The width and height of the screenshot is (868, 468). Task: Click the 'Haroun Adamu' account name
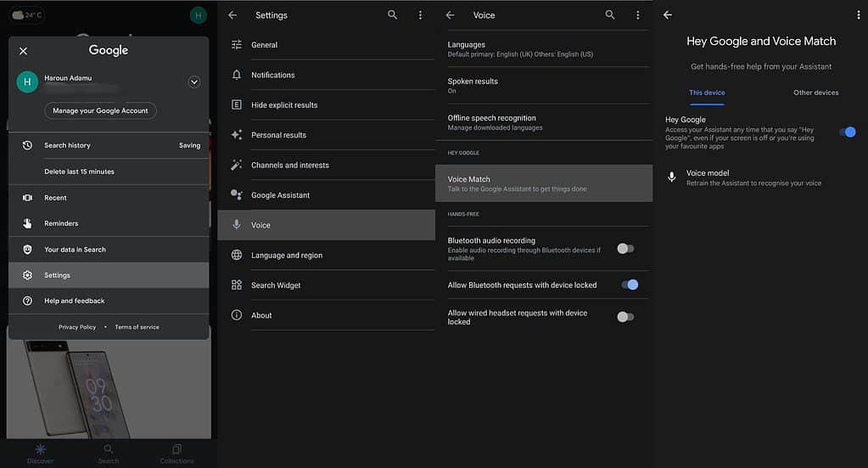click(x=68, y=78)
